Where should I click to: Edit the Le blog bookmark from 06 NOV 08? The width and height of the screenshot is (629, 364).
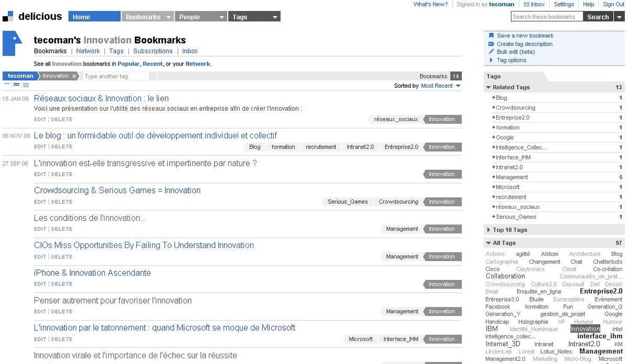(x=40, y=147)
